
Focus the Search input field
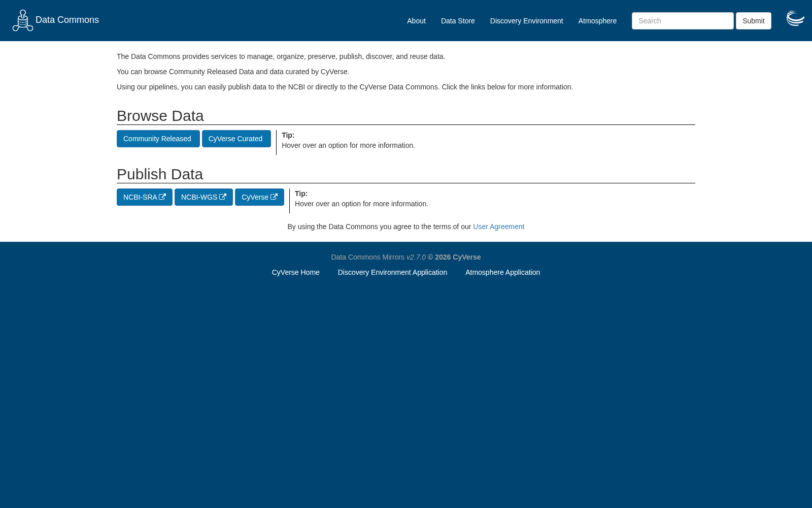click(x=683, y=21)
